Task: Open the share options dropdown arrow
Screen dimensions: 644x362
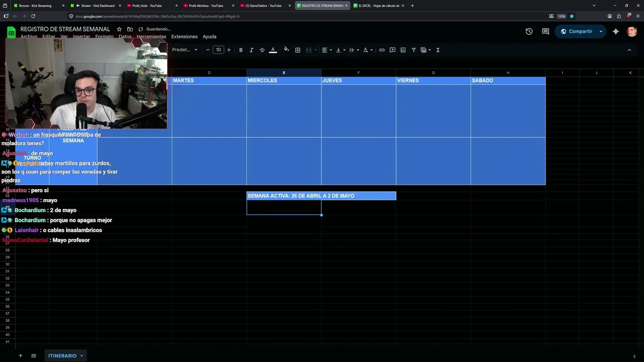Action: point(601,31)
